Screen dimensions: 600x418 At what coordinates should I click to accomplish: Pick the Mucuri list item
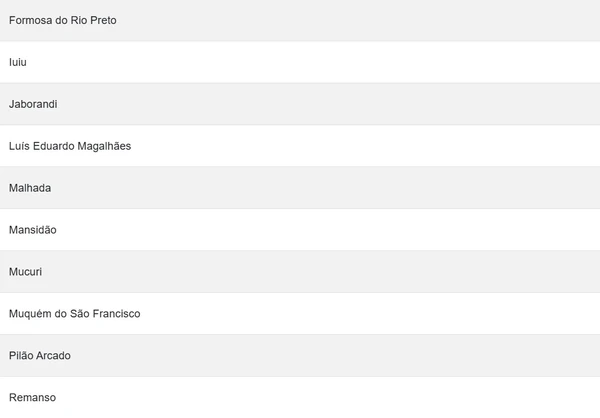tap(300, 272)
